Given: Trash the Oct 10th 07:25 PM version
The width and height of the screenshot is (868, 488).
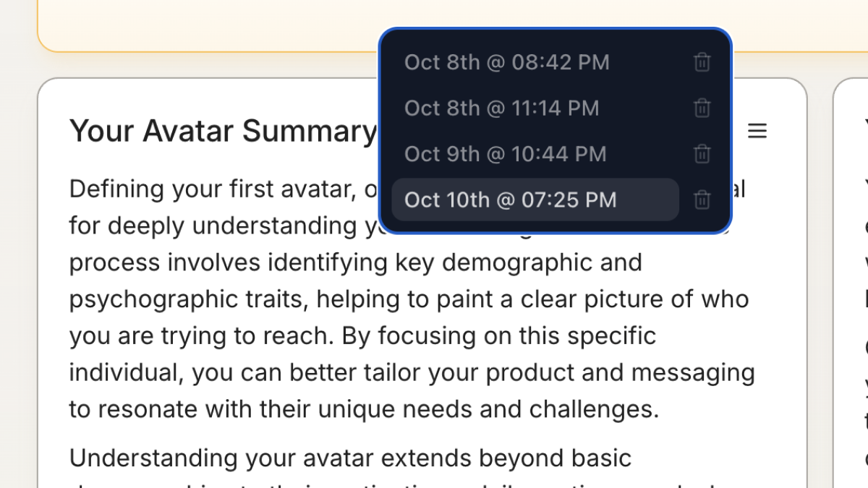Looking at the screenshot, I should [x=702, y=200].
